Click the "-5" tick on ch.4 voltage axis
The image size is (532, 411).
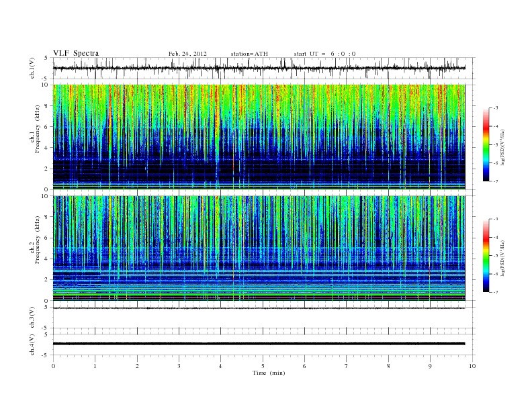tap(46, 355)
